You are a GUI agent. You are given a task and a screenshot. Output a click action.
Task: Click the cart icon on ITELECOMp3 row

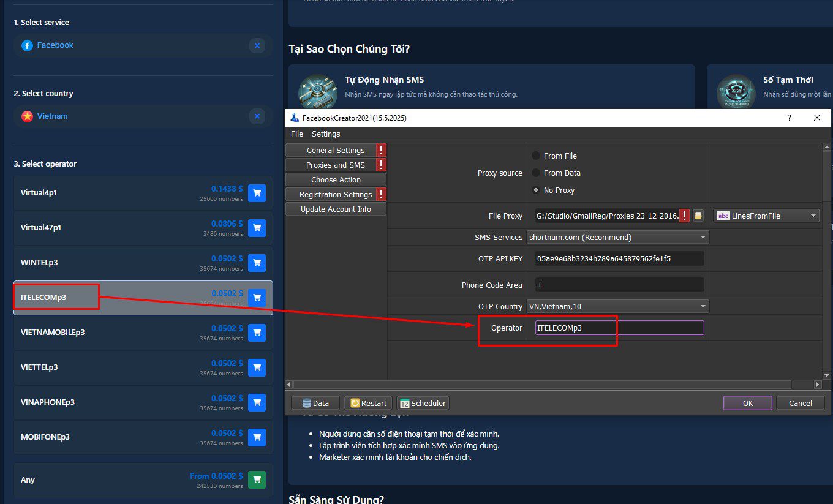coord(257,298)
